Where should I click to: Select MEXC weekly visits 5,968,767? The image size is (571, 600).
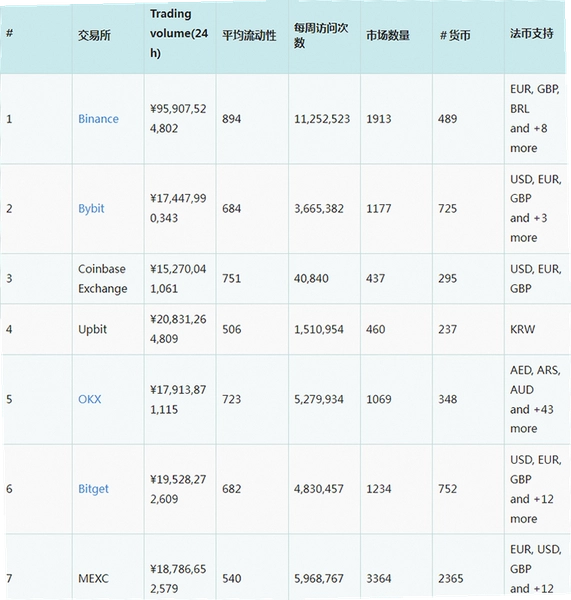[x=319, y=579]
